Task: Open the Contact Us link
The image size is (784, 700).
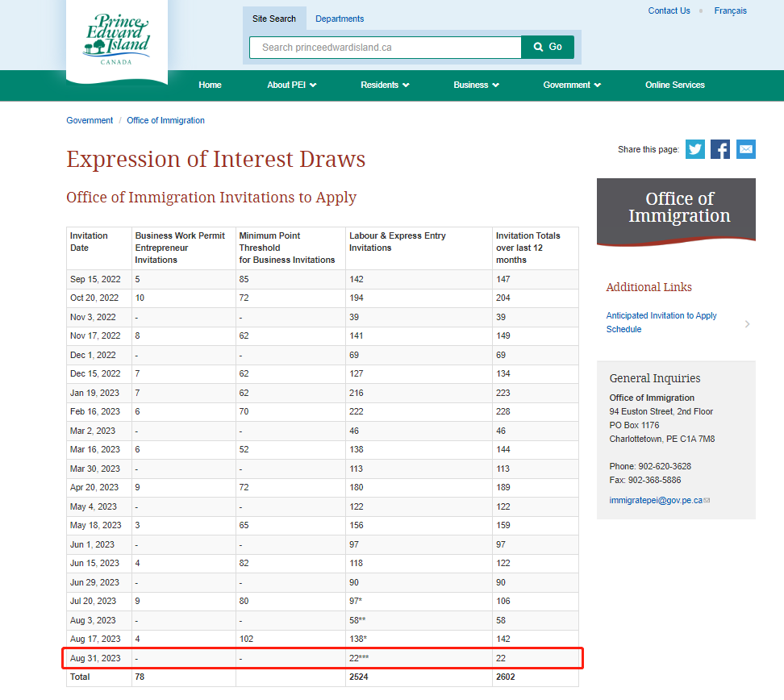Action: point(669,10)
